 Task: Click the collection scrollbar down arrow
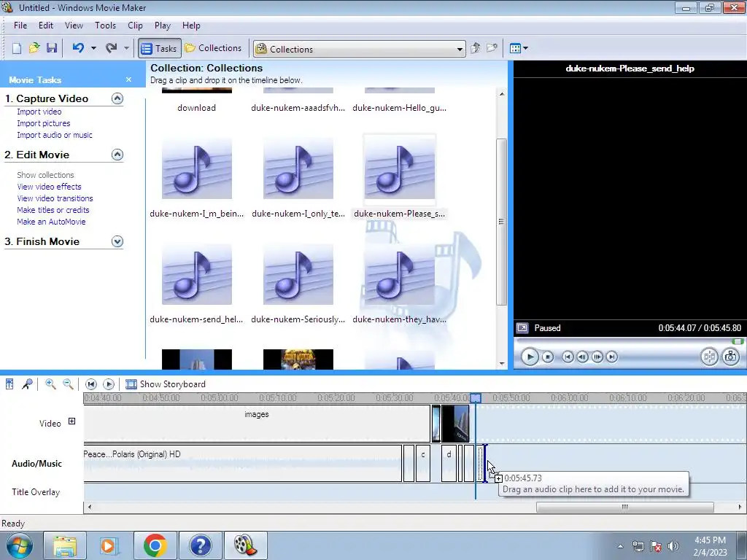tap(502, 364)
